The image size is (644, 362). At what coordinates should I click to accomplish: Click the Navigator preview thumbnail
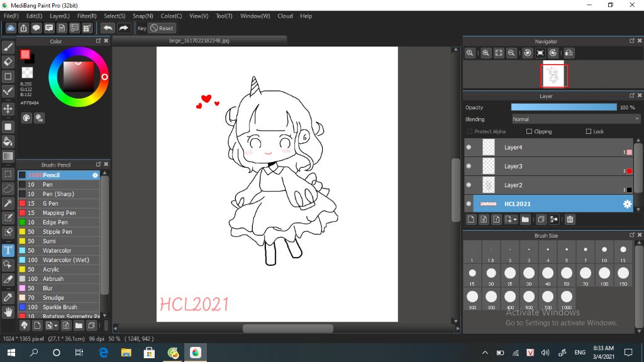click(x=553, y=75)
